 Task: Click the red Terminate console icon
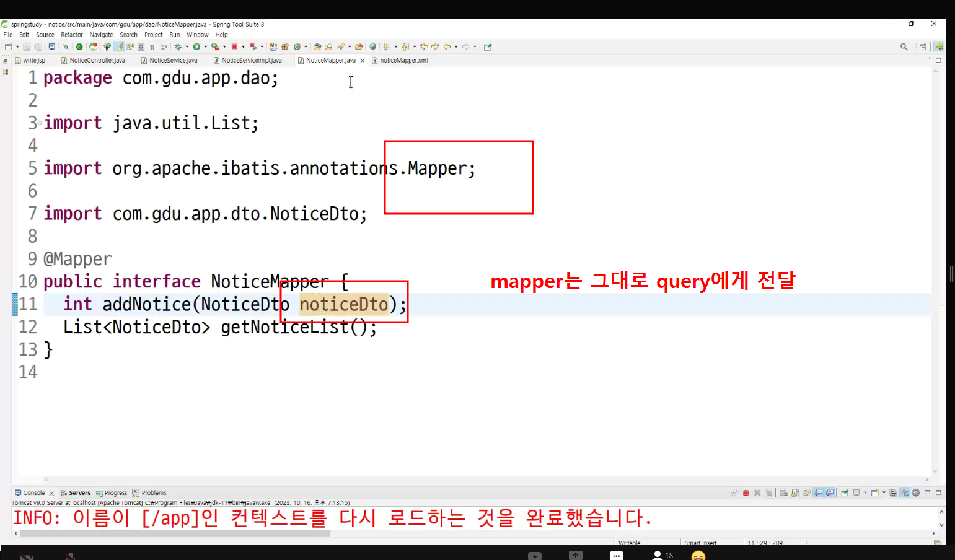[x=746, y=493]
